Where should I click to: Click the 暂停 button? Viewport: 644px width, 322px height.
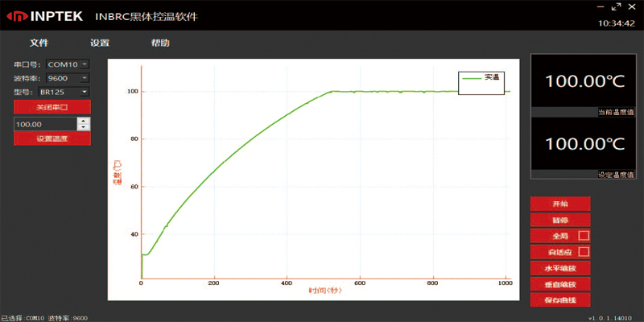[x=560, y=220]
